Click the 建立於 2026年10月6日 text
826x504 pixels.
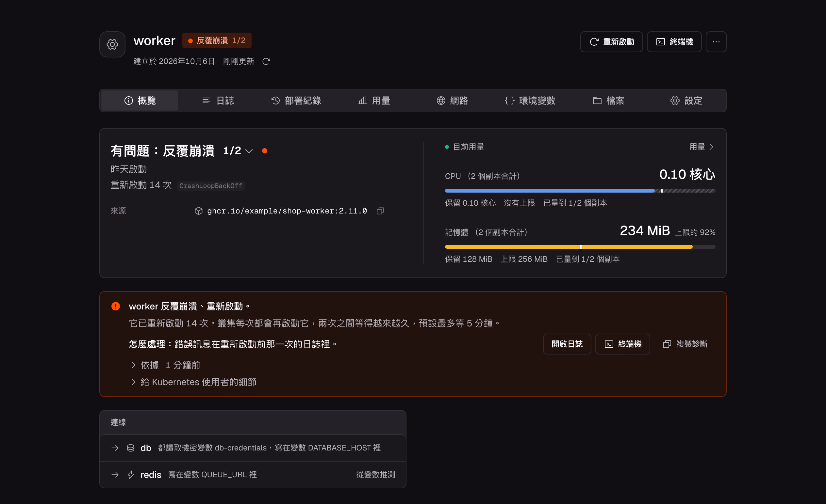(174, 62)
